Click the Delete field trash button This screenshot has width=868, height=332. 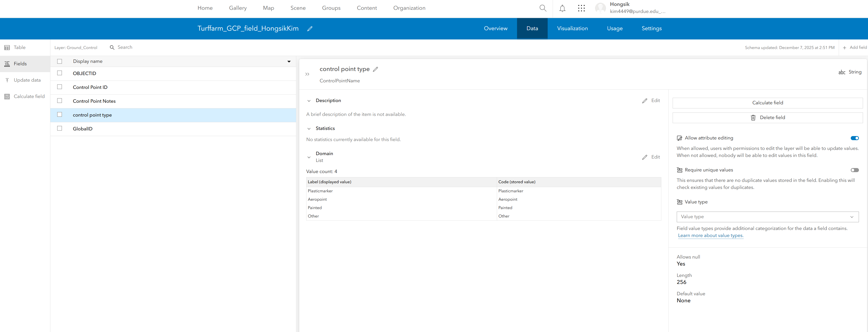767,117
